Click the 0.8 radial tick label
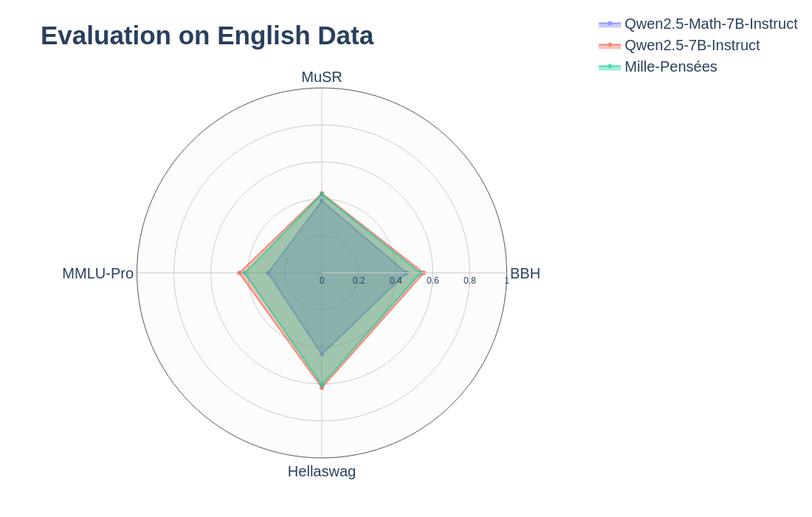The image size is (812, 517). tap(469, 281)
